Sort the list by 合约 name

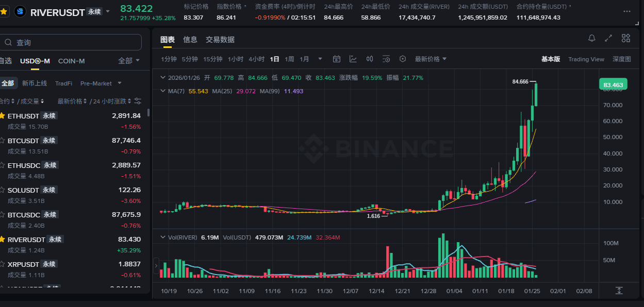(x=6, y=101)
